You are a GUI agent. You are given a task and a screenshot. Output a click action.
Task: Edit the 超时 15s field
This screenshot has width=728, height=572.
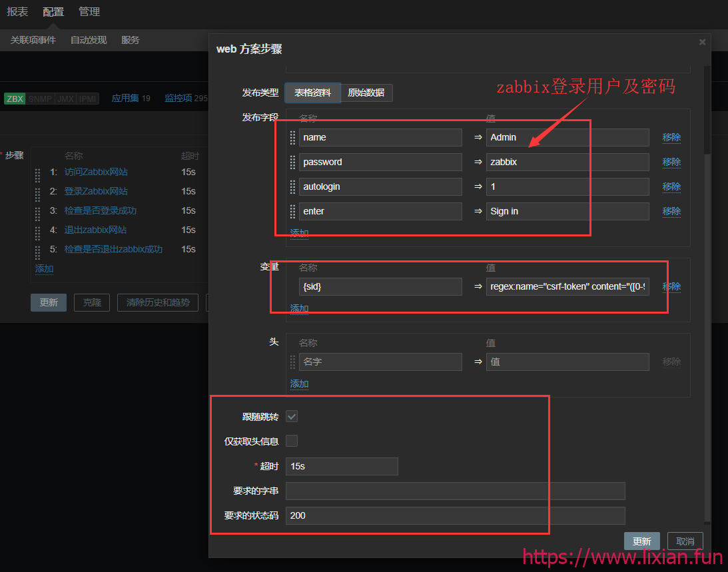(x=342, y=466)
